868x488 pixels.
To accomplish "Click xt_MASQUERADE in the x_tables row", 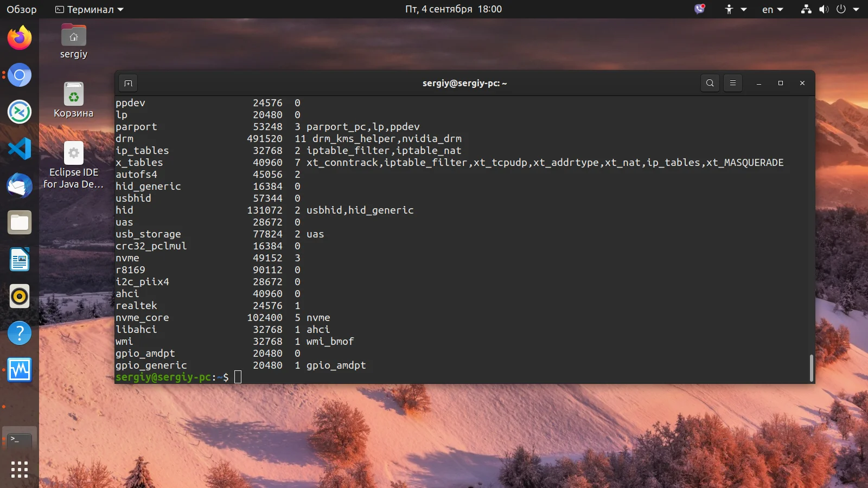I will pos(745,163).
